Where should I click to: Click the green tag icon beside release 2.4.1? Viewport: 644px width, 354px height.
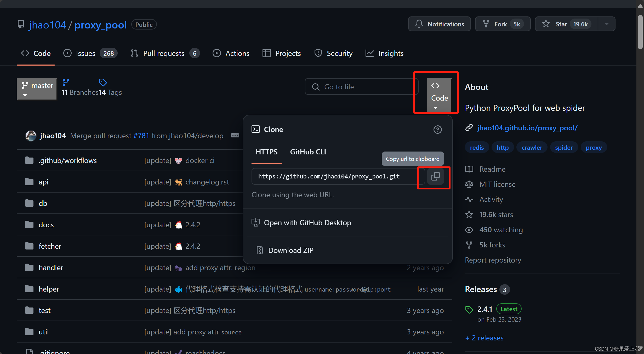(469, 310)
